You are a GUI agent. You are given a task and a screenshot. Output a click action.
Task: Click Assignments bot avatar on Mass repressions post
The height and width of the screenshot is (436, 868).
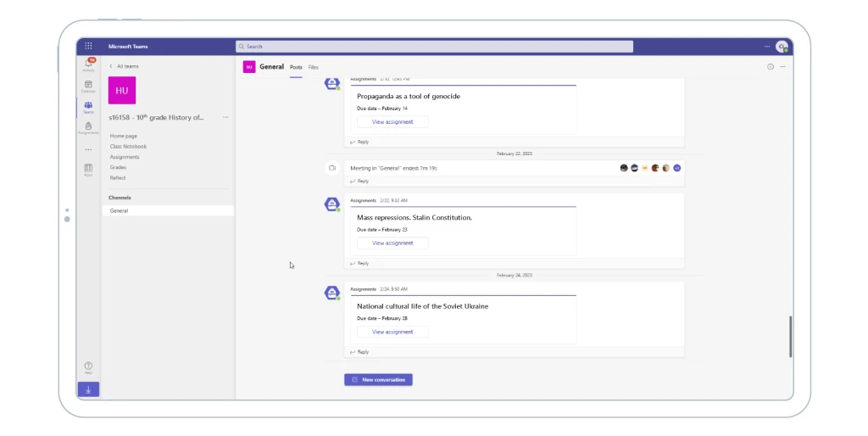coord(332,204)
